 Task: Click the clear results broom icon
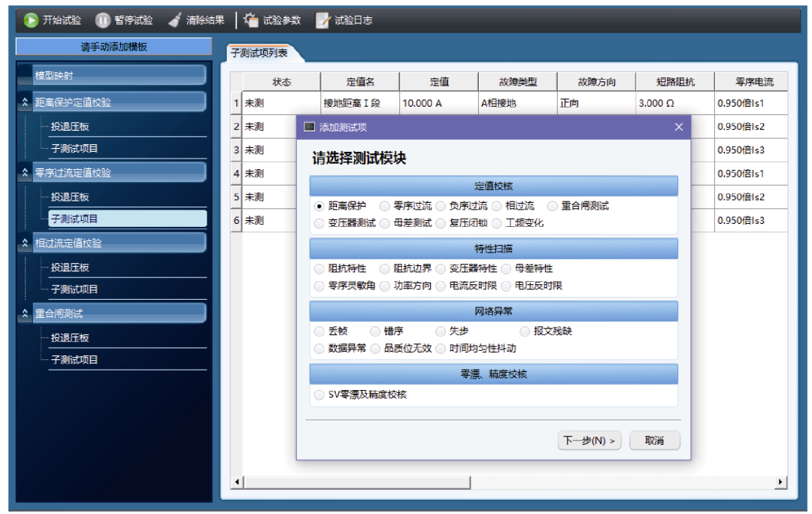(x=175, y=20)
